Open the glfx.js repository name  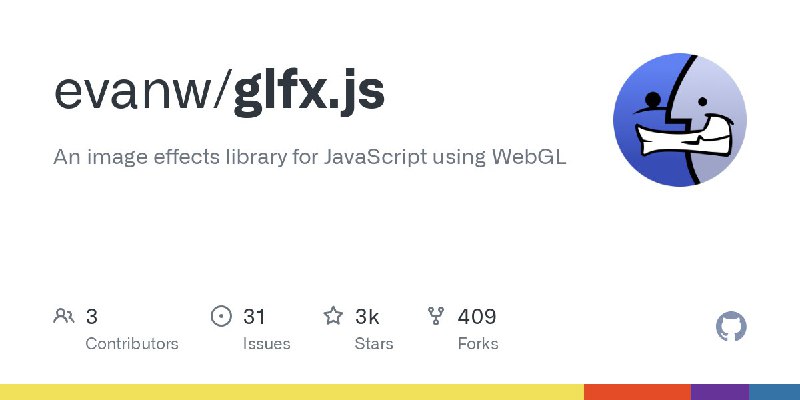pos(309,92)
